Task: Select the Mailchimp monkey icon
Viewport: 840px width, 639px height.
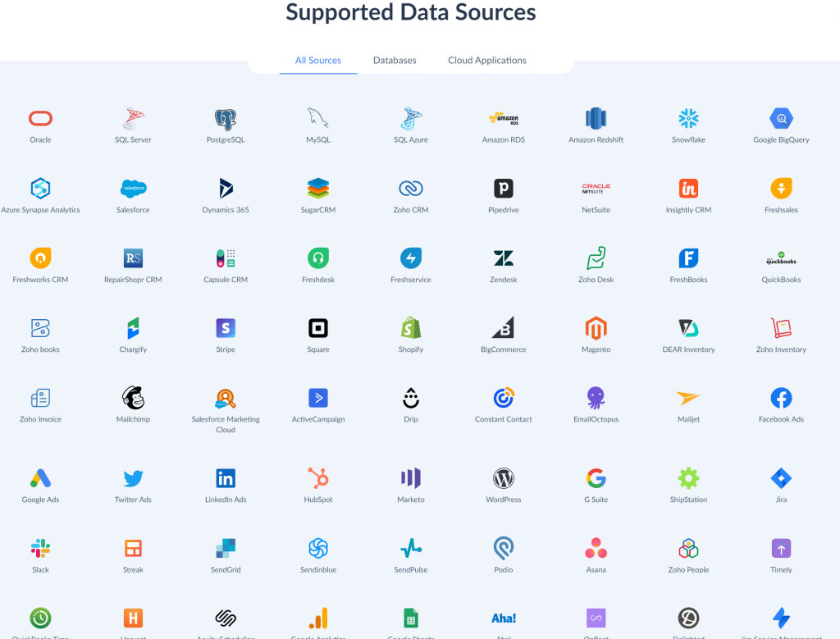Action: (133, 398)
